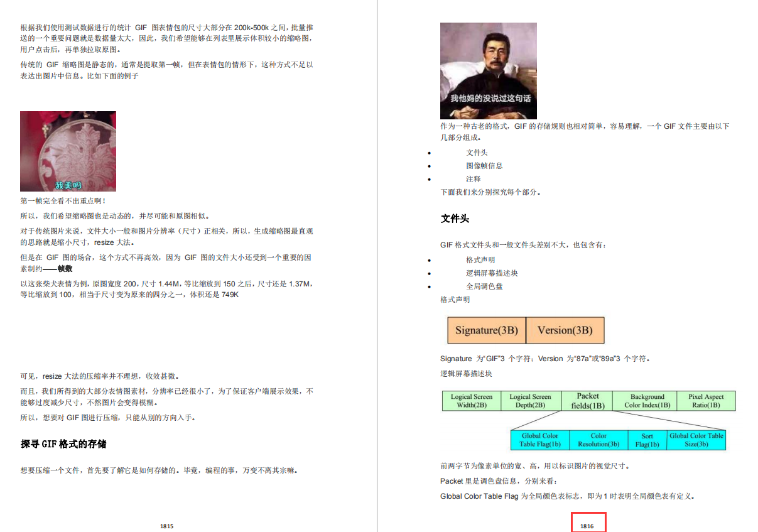Viewport: 758px width, 532px height.
Task: Click page number 1816
Action: [587, 526]
